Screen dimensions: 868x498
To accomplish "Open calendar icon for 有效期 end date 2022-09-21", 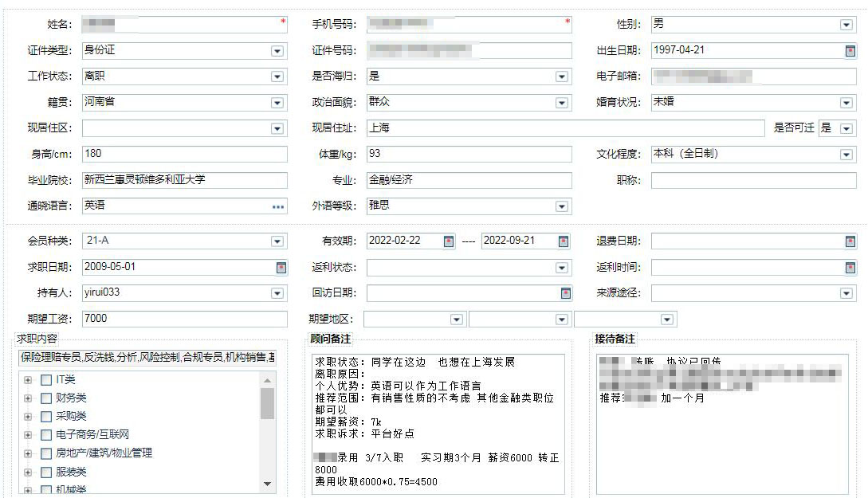I will tap(563, 241).
